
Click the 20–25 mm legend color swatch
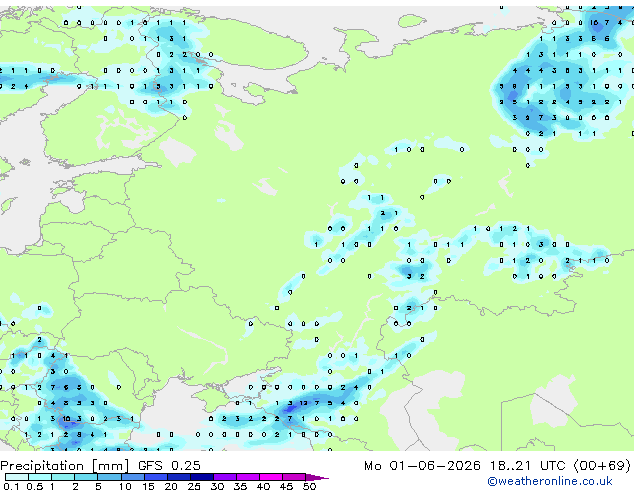click(x=179, y=477)
